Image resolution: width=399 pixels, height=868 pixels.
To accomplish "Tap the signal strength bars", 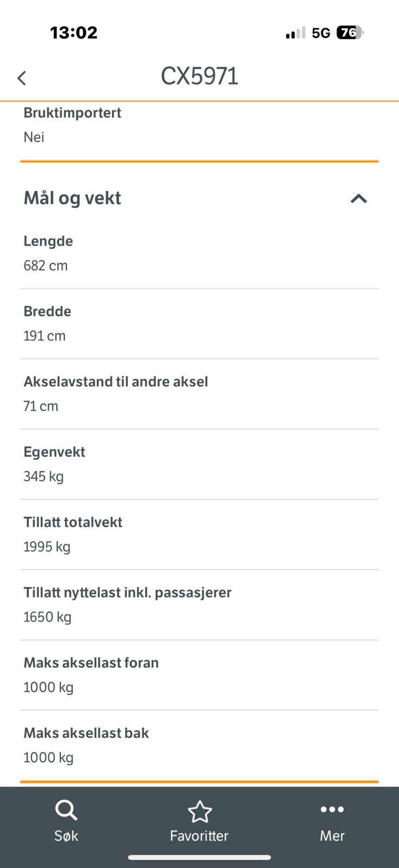I will click(295, 33).
